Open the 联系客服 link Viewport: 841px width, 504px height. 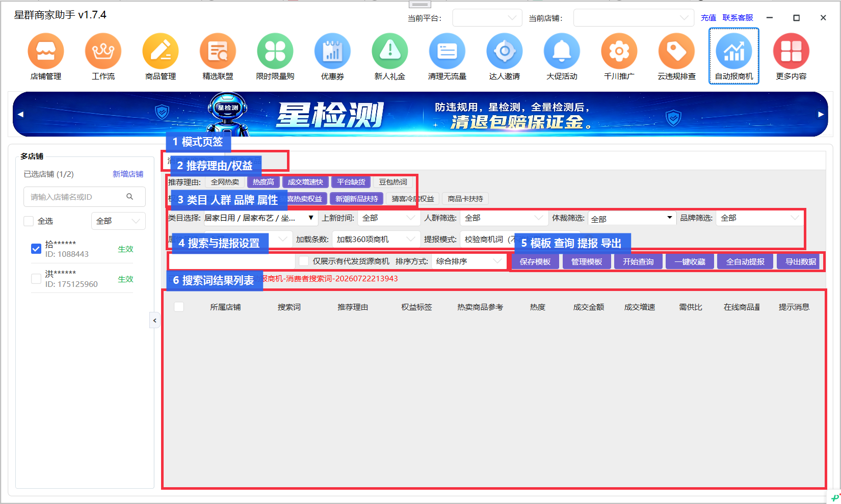click(x=738, y=18)
